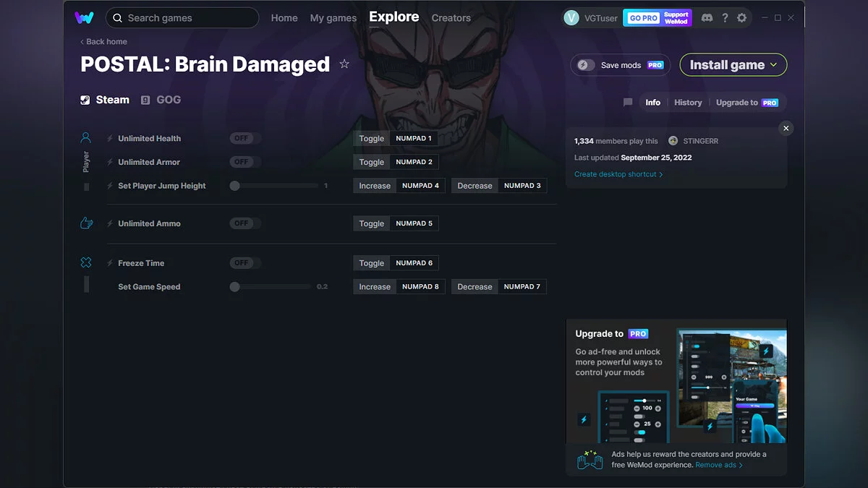Click the VGTuser avatar
The width and height of the screenshot is (868, 488).
pyautogui.click(x=571, y=17)
